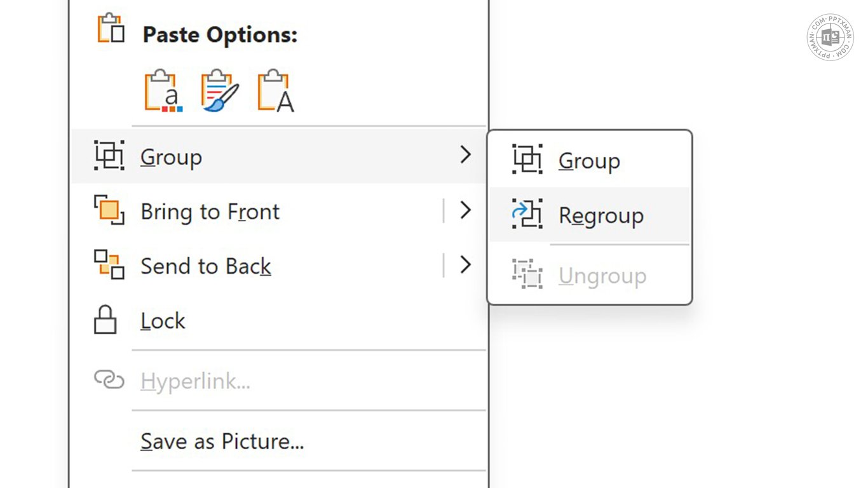Viewport: 868px width, 488px height.
Task: Click the Group icon in main menu
Action: coord(109,156)
